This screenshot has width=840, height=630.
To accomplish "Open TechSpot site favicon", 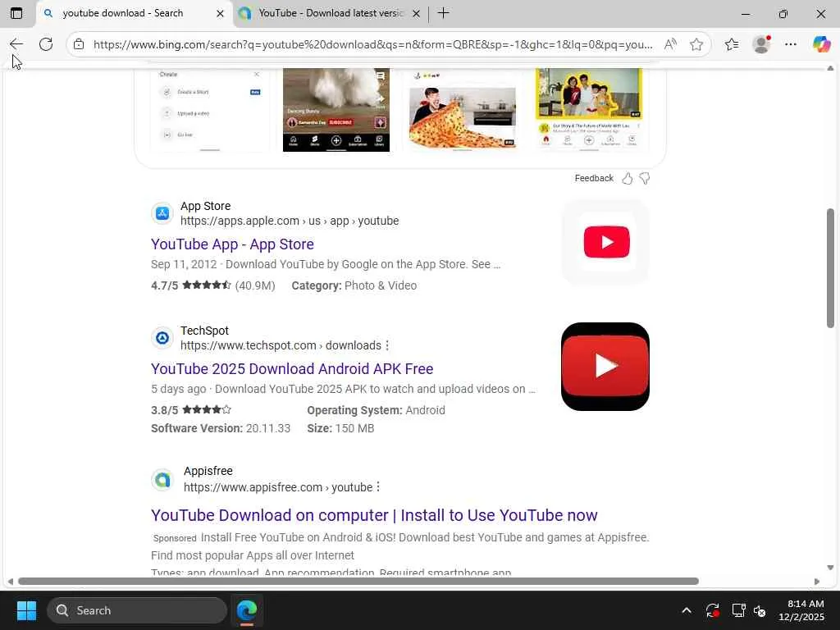I will point(162,338).
